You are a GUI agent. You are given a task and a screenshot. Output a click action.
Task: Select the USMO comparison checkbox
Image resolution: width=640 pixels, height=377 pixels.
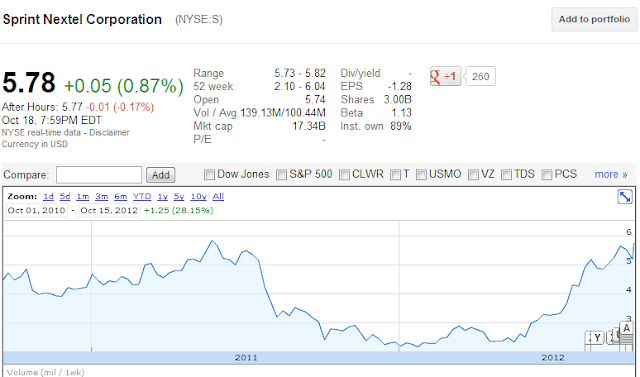tap(421, 175)
